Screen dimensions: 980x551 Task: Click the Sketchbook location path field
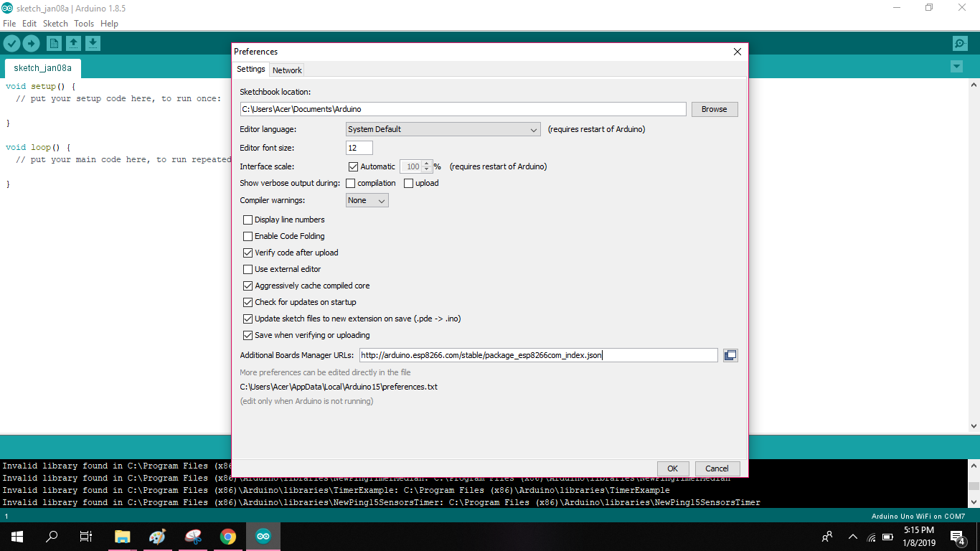click(x=463, y=109)
